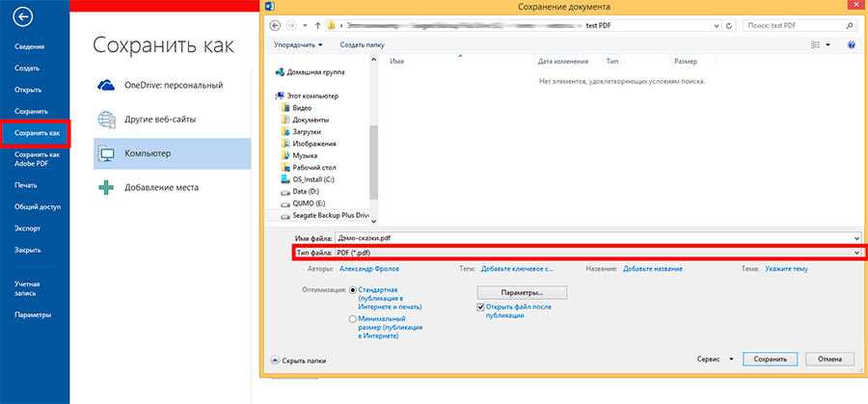This screenshot has width=868, height=404.
Task: Choose Открыть in the backstage menu
Action: tap(28, 90)
